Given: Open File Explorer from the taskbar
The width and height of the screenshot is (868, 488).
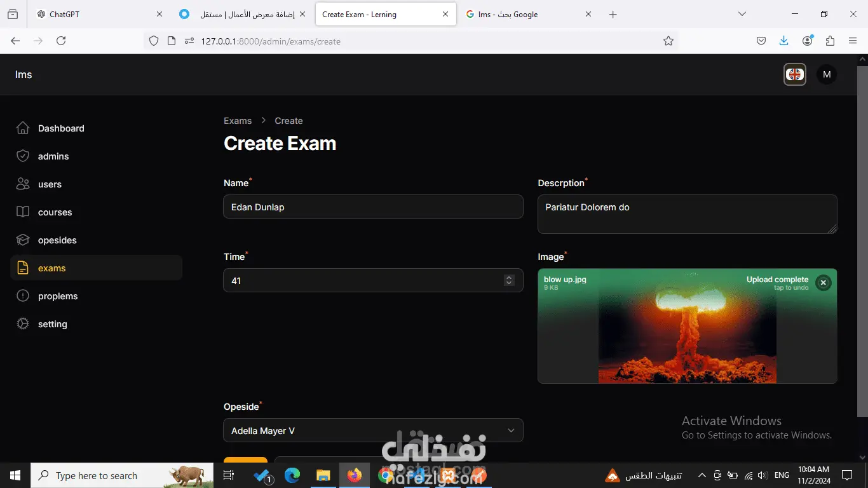Looking at the screenshot, I should click(323, 475).
